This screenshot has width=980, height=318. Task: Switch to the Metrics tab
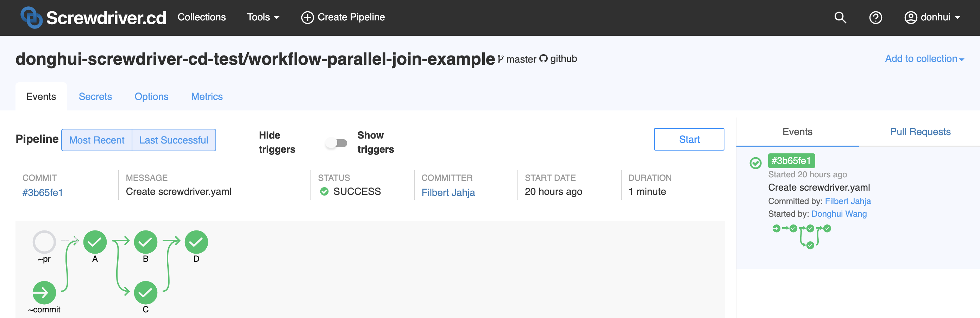pyautogui.click(x=207, y=97)
